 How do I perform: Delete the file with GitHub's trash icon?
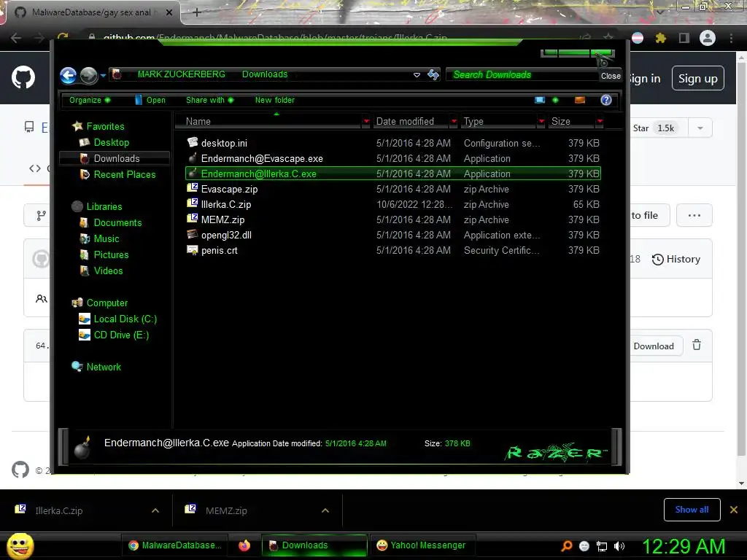point(697,345)
